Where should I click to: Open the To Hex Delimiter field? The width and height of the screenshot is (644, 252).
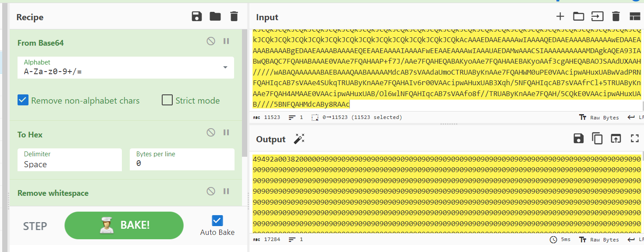(70, 160)
